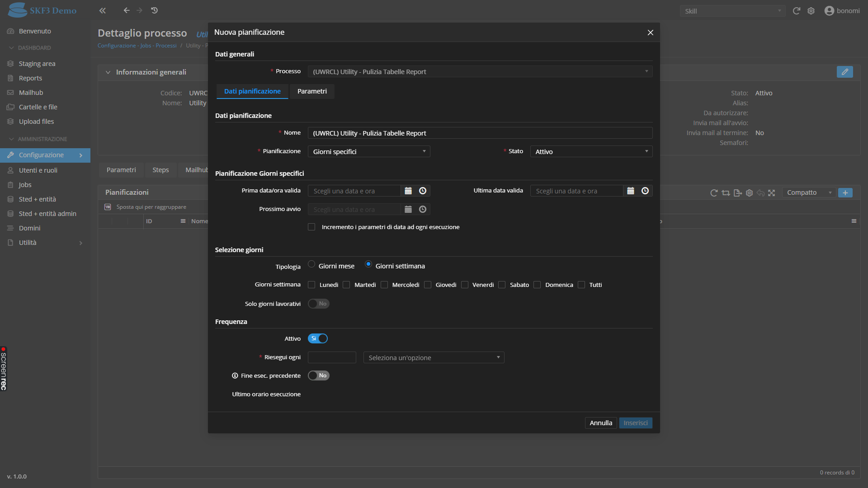Switch to Parametri tab in dialog
The width and height of the screenshot is (868, 488).
312,91
